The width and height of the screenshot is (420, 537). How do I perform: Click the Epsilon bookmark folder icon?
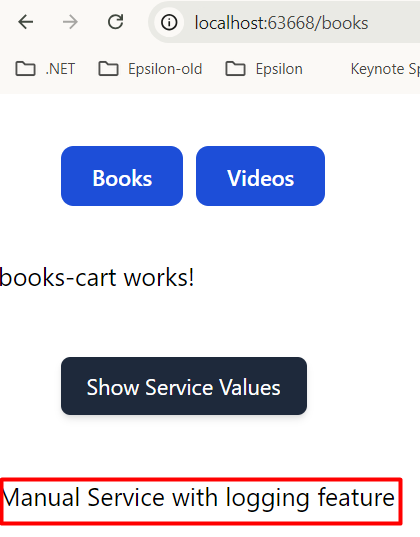[x=235, y=69]
